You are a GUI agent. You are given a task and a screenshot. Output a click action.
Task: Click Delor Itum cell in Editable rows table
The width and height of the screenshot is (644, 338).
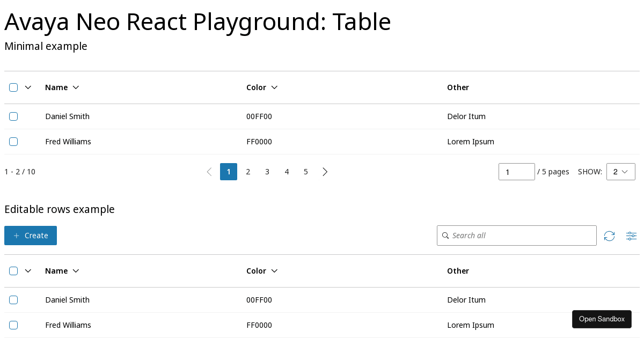coord(466,300)
